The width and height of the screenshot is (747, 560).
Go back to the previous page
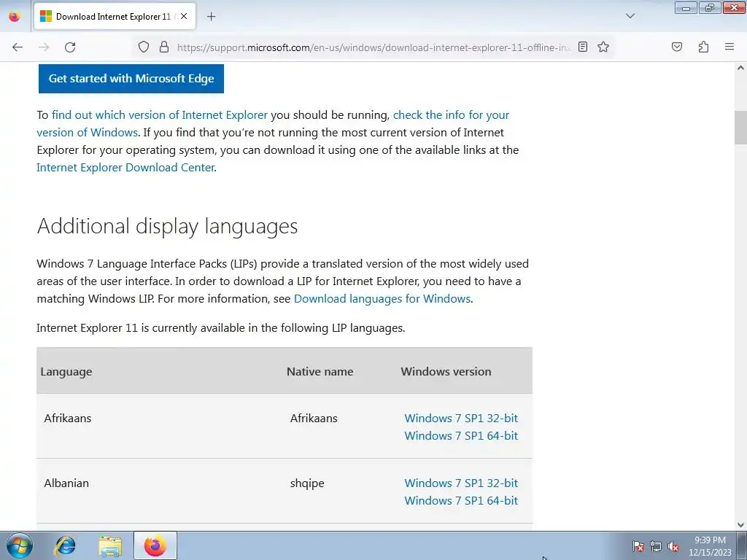pyautogui.click(x=18, y=47)
